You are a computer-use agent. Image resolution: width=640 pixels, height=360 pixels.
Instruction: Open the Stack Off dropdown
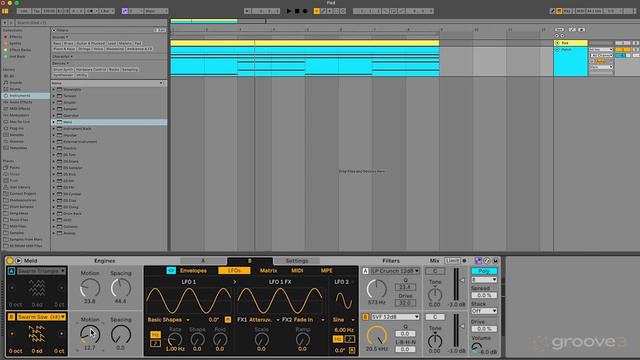(484, 311)
